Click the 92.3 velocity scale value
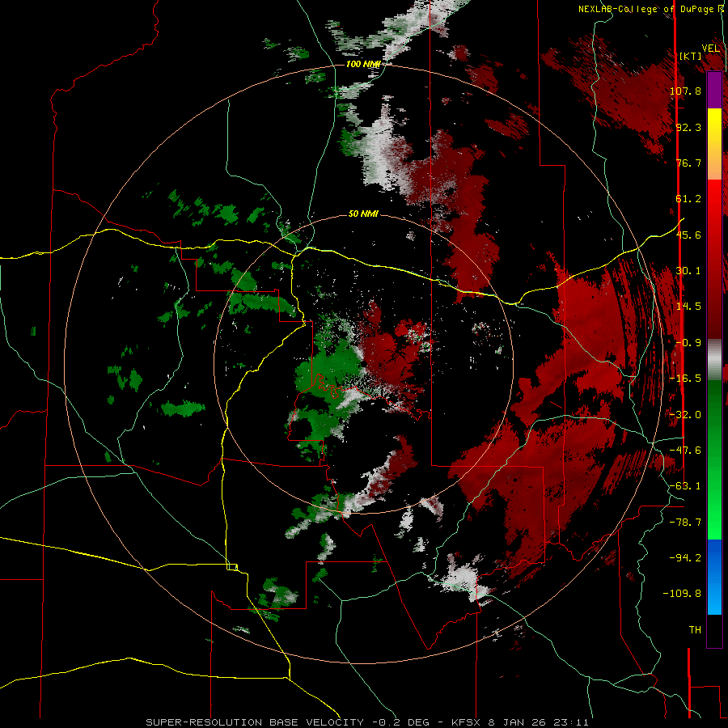 688,127
